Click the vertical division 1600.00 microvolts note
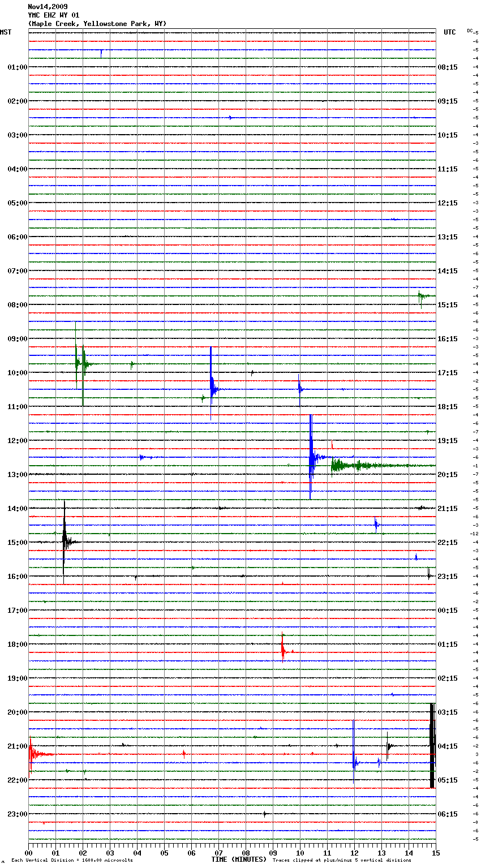Screen dimensions: 481x868 pyautogui.click(x=72, y=861)
